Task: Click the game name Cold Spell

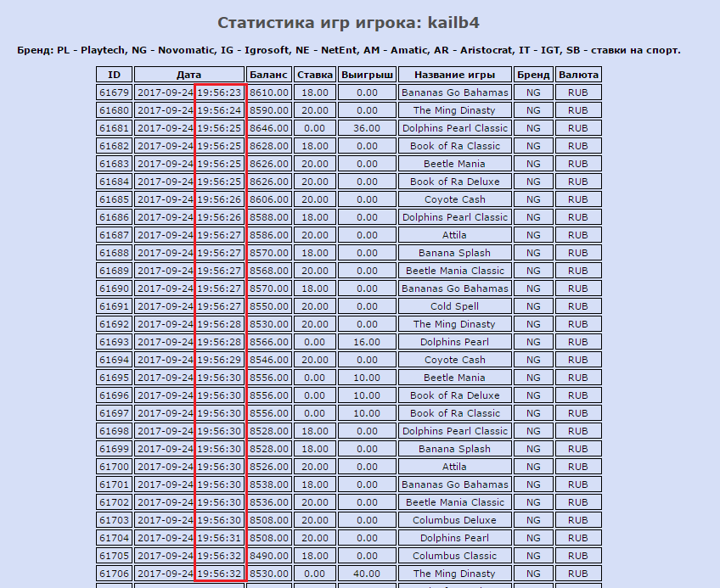Action: coord(455,306)
